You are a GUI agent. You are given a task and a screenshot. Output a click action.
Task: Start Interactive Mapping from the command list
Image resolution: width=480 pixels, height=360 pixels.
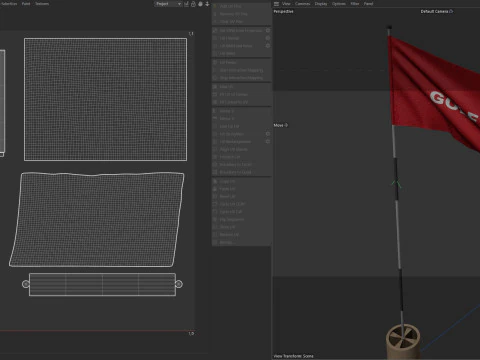pyautogui.click(x=242, y=70)
